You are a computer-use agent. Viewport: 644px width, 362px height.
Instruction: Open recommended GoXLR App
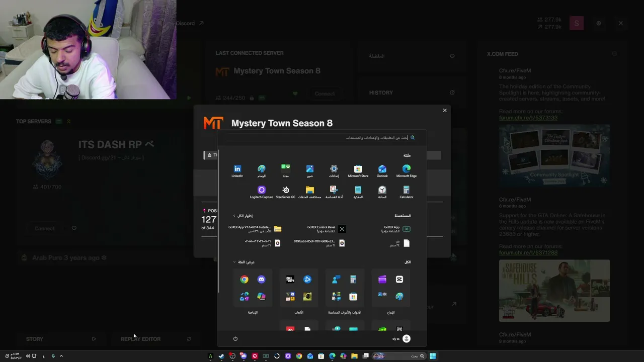(x=396, y=229)
